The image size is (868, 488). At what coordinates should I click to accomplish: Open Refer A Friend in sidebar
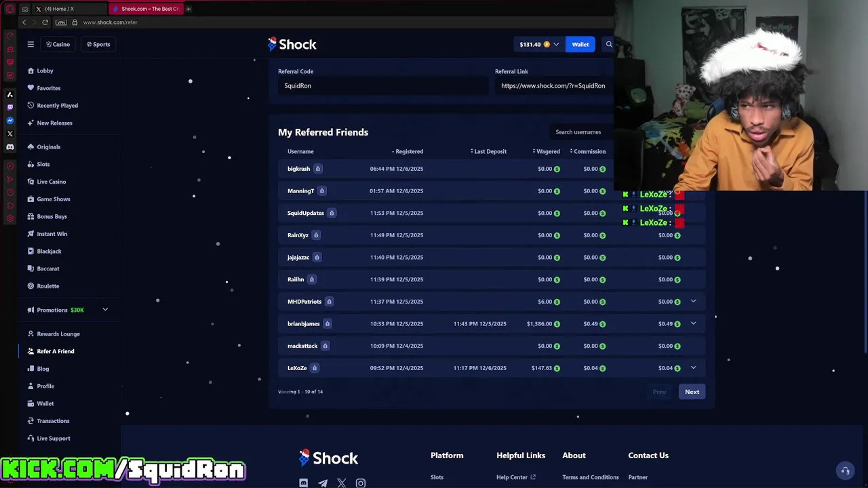56,351
